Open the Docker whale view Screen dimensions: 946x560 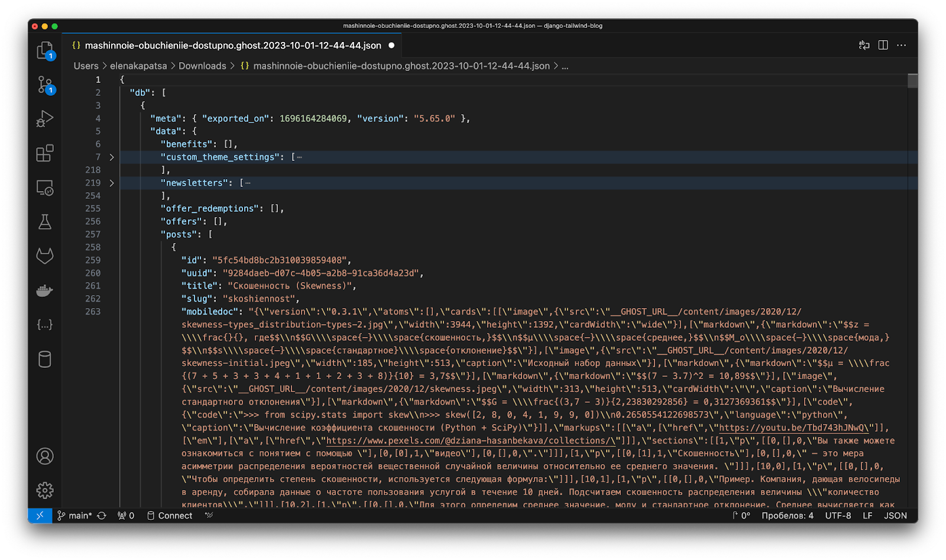coord(45,290)
